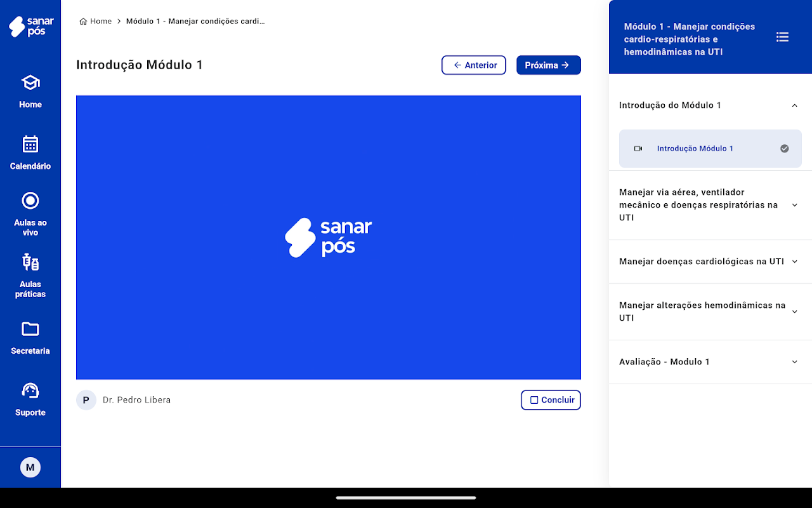Go to the Próxima lesson
812x508 pixels.
pos(549,65)
